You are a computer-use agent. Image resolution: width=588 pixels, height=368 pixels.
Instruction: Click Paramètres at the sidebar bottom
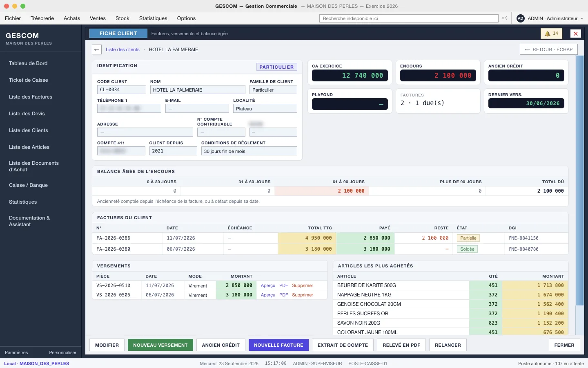(x=16, y=352)
